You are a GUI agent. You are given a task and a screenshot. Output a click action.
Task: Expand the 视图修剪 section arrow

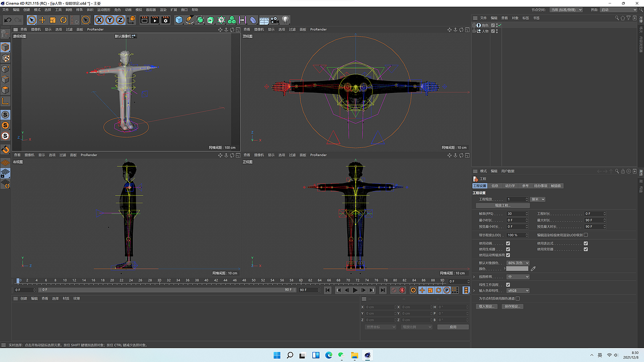point(473,277)
